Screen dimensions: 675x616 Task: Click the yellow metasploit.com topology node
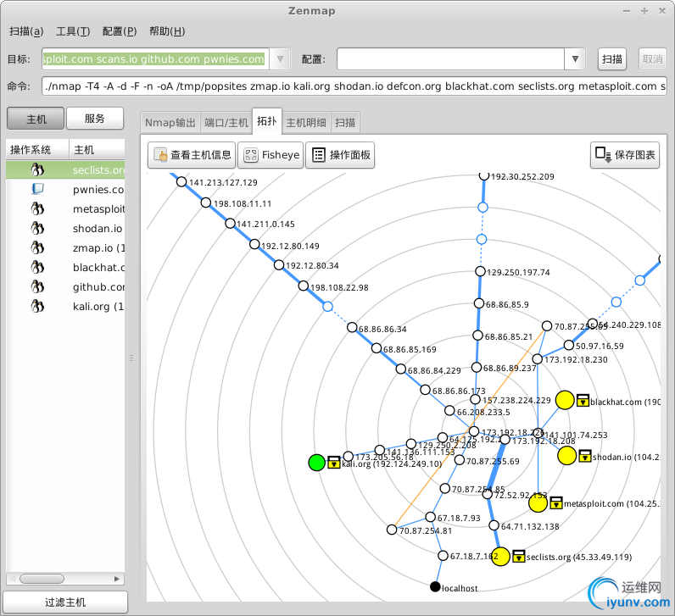pos(538,502)
